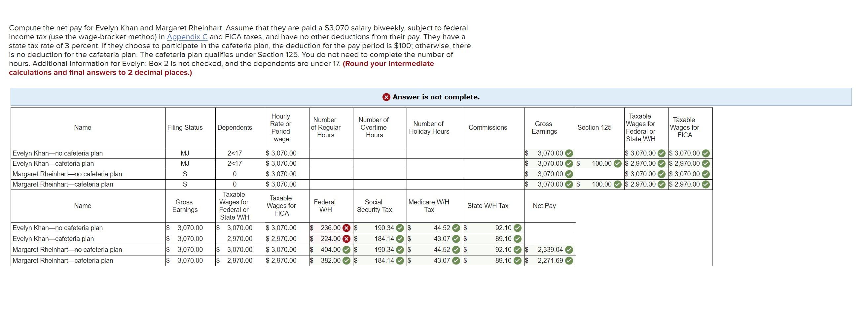Click green check beside Federal W/H 382.00
The height and width of the screenshot is (313, 868).
(x=346, y=261)
